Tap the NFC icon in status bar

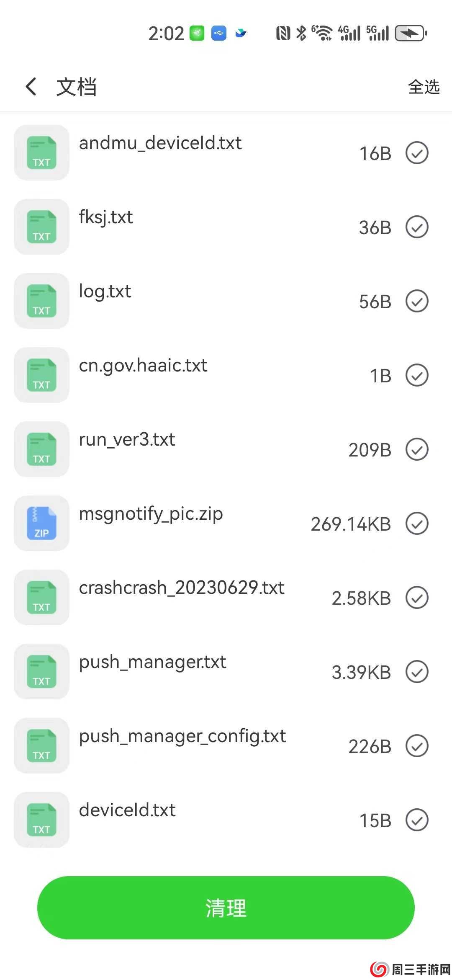point(283,34)
